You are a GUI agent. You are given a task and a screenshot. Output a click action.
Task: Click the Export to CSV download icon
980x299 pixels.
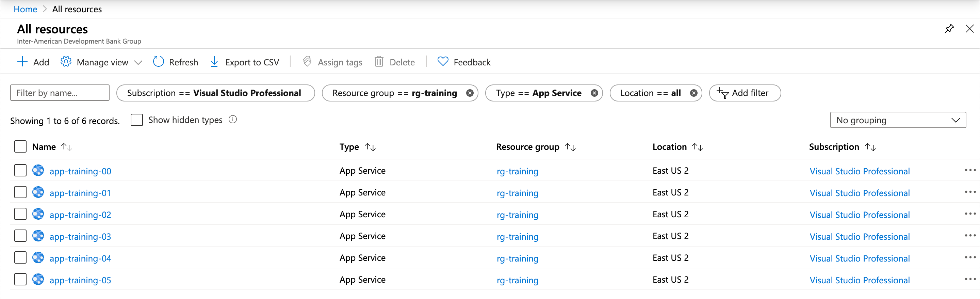coord(214,62)
